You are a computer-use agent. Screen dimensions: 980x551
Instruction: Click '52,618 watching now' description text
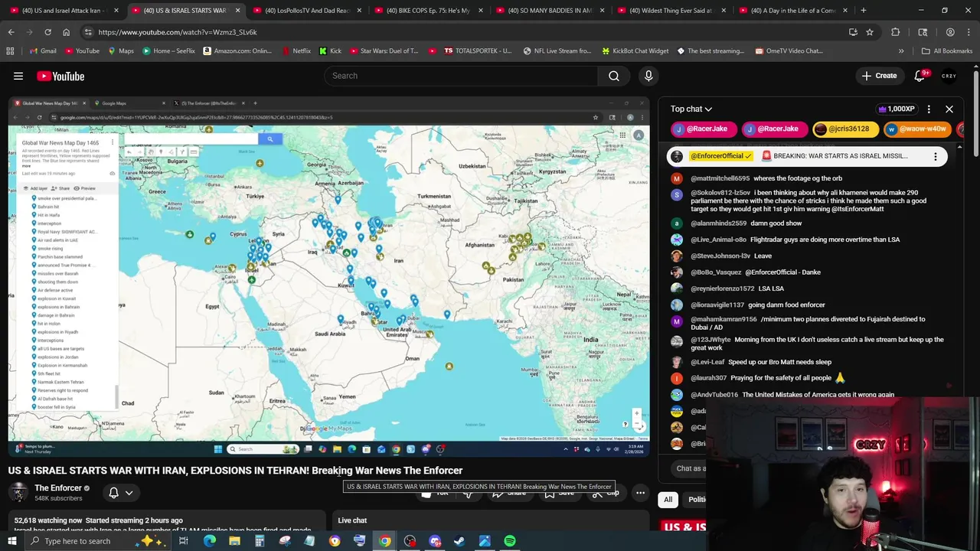(x=47, y=520)
